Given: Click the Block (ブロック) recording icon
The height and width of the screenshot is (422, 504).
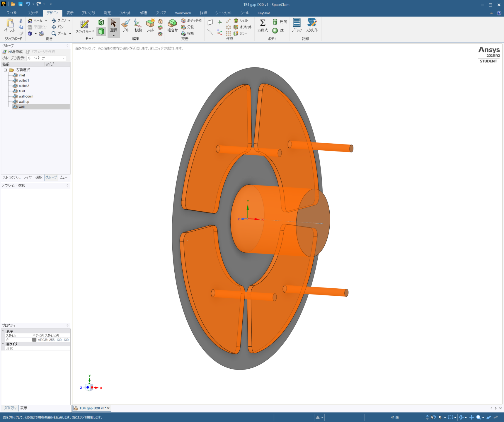Looking at the screenshot, I should click(x=297, y=25).
